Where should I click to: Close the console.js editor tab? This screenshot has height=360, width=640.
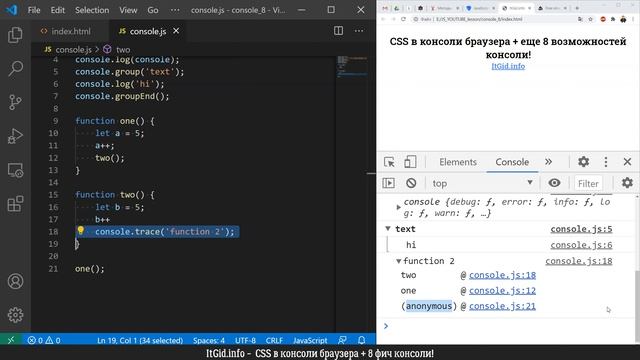click(176, 31)
